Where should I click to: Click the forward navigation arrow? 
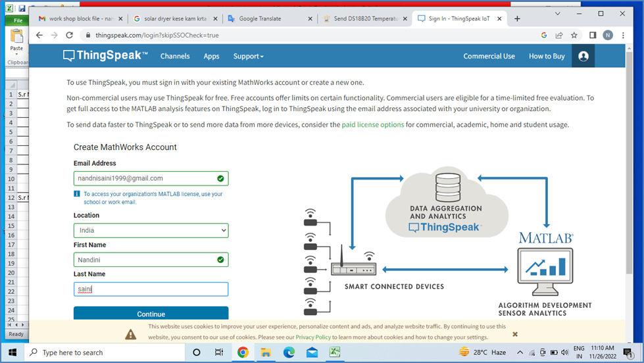coord(54,36)
